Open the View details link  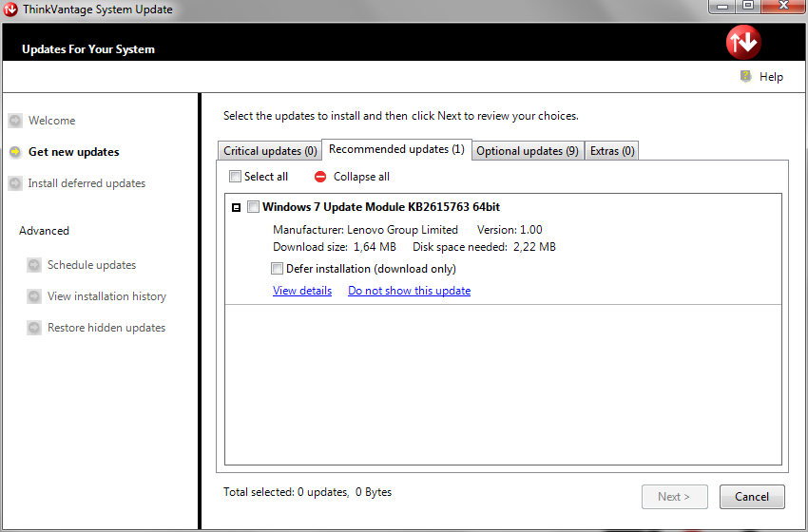(302, 291)
